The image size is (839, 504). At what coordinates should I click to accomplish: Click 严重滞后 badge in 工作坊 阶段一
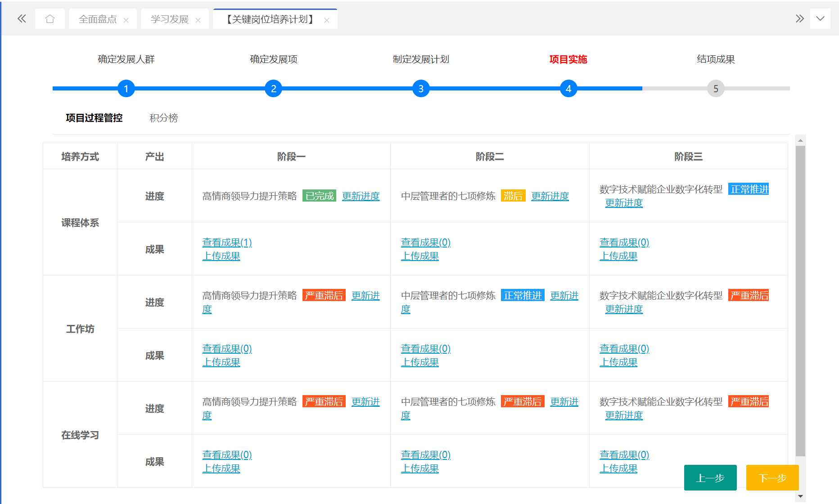coord(324,296)
